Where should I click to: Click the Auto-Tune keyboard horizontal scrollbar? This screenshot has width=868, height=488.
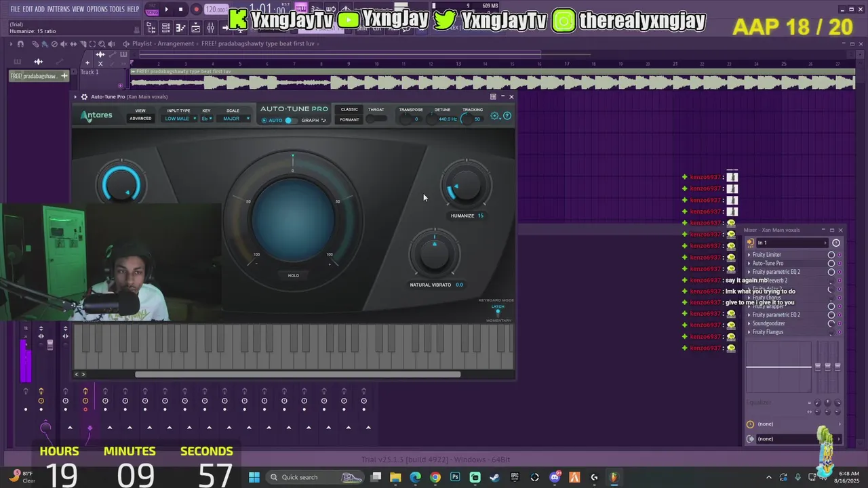coord(298,374)
